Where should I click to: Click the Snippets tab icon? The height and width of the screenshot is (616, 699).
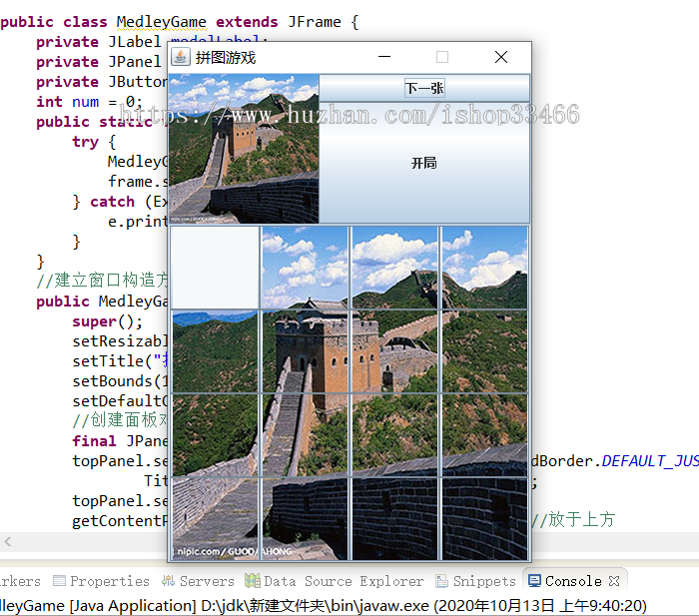coord(441,581)
